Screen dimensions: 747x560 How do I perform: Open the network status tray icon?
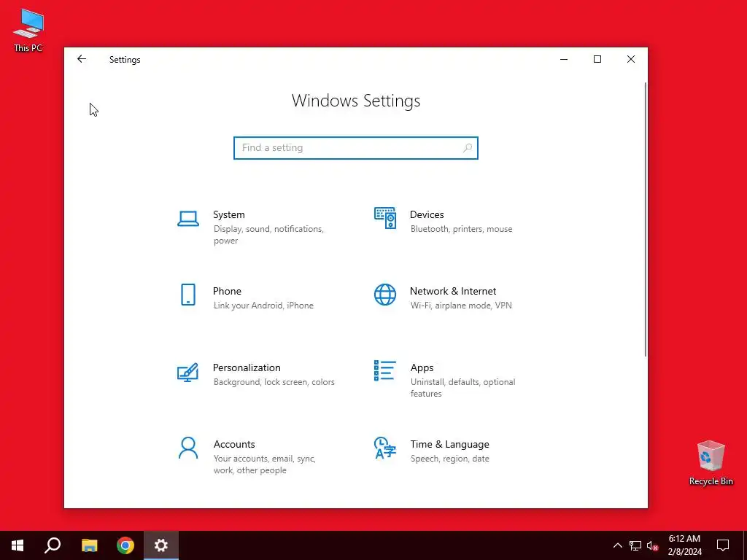[635, 545]
